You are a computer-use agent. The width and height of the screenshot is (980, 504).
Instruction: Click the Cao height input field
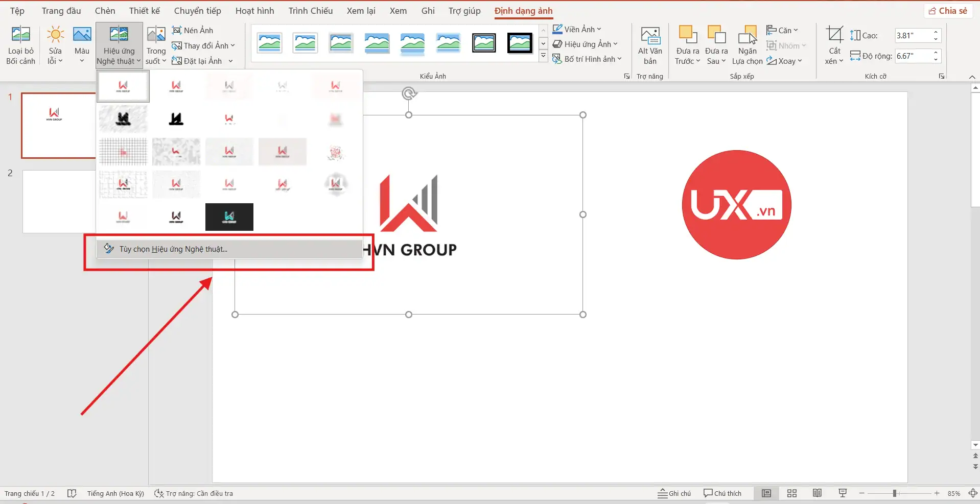click(913, 35)
